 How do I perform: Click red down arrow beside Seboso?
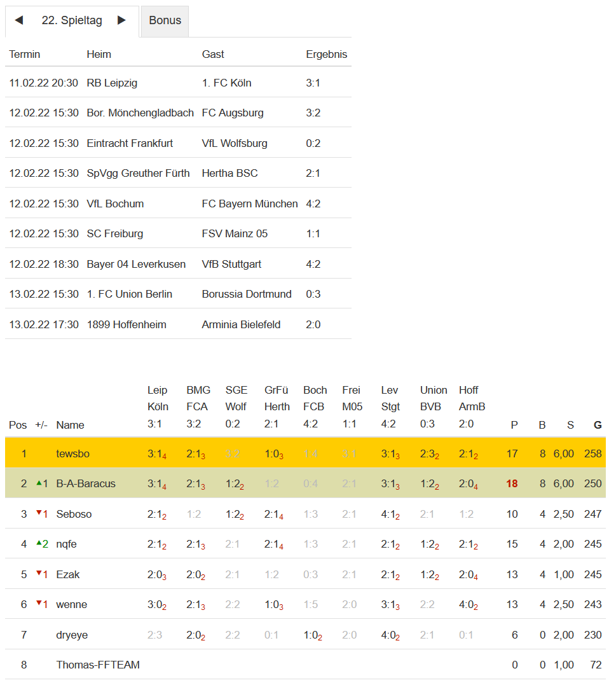click(39, 513)
